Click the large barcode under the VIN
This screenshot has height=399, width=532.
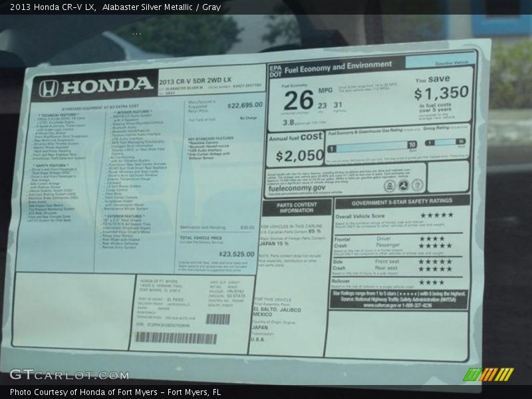[x=176, y=338]
